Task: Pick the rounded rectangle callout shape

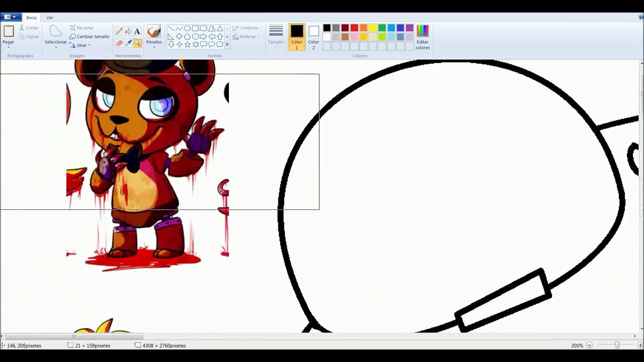Action: pyautogui.click(x=204, y=44)
